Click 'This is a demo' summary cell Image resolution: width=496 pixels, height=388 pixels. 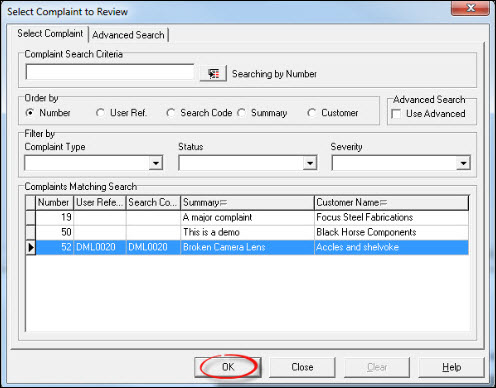(x=247, y=232)
